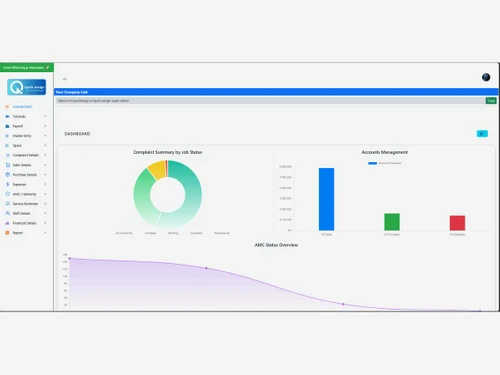Screen dimensions: 500x375
Task: Toggle the Pending legend label under donut
Action: [173, 233]
